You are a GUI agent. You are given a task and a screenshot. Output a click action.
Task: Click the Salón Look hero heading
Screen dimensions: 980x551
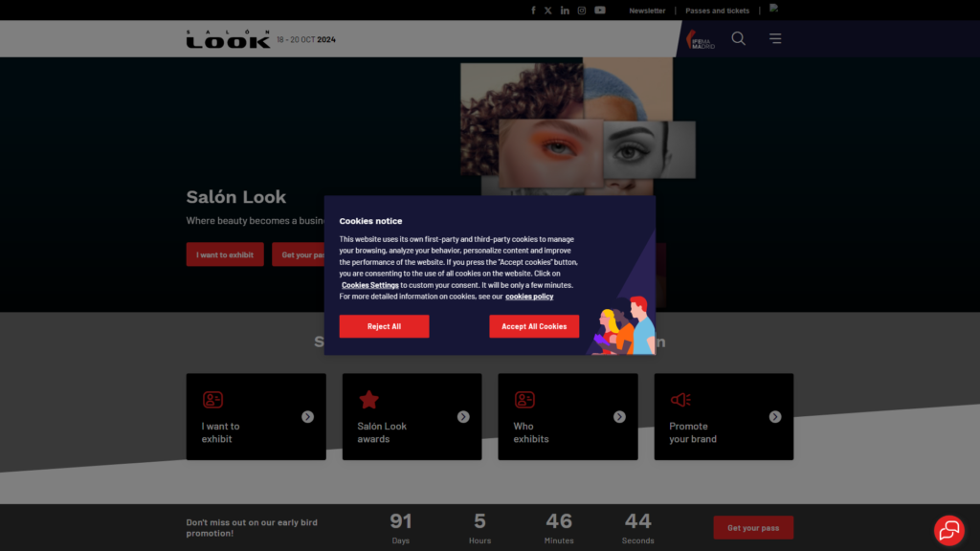point(236,197)
